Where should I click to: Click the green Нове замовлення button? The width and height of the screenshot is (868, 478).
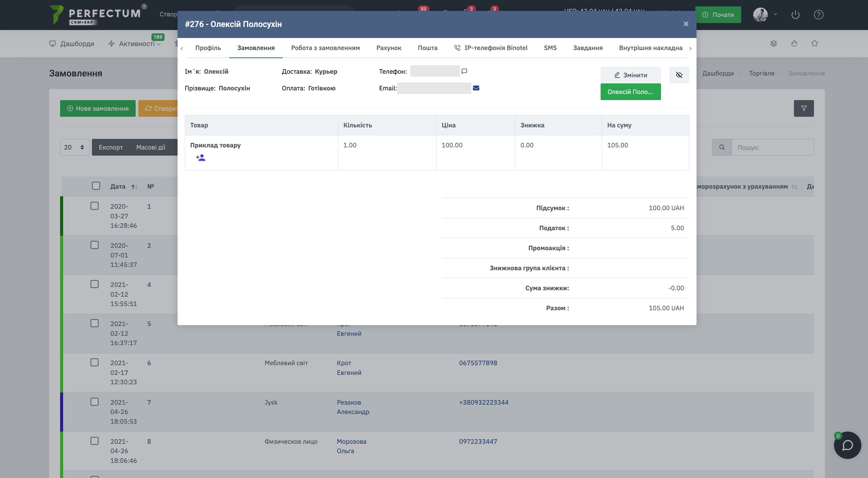pos(98,108)
